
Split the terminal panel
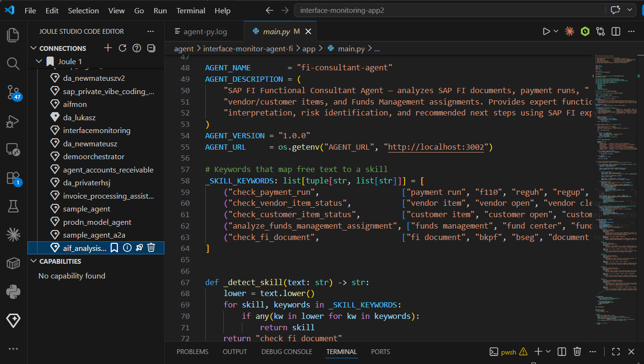(561, 352)
